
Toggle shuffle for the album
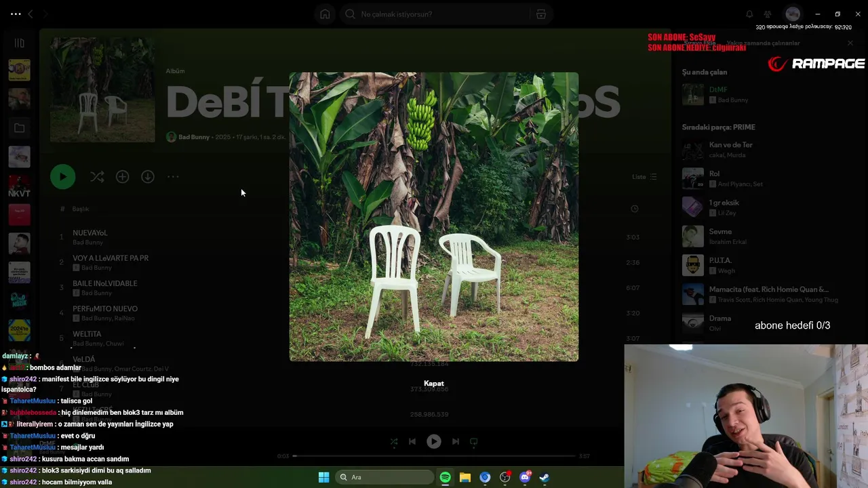pyautogui.click(x=97, y=177)
